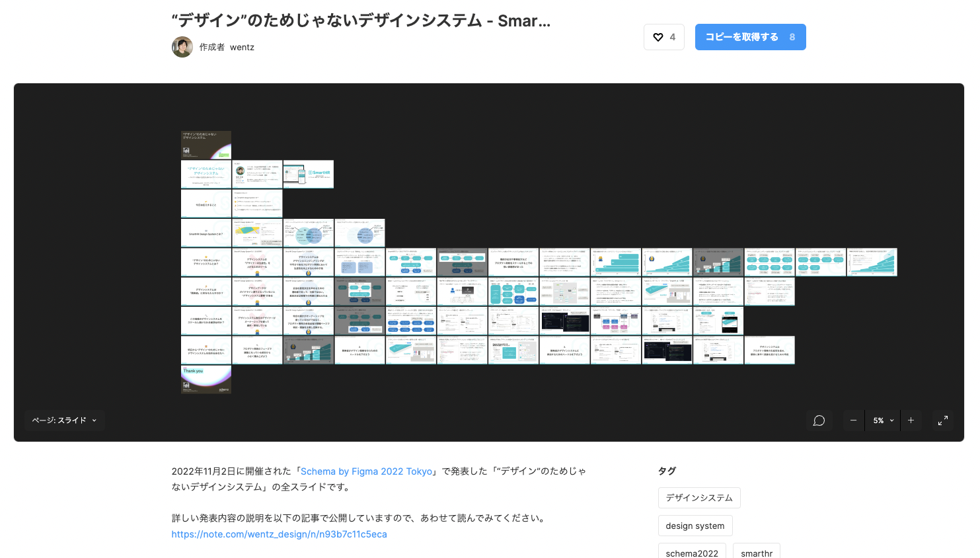This screenshot has height=558, width=980.
Task: Select the "デザインシステム" tag
Action: [x=699, y=497]
